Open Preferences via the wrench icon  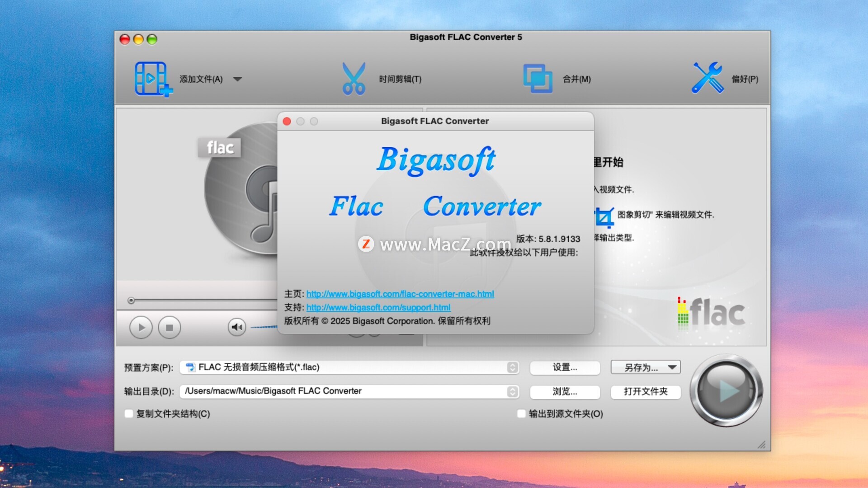(708, 78)
